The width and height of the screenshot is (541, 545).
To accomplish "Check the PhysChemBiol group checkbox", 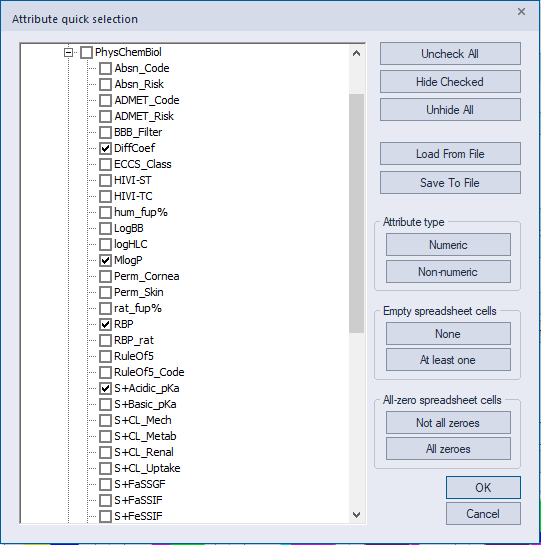I will click(86, 52).
